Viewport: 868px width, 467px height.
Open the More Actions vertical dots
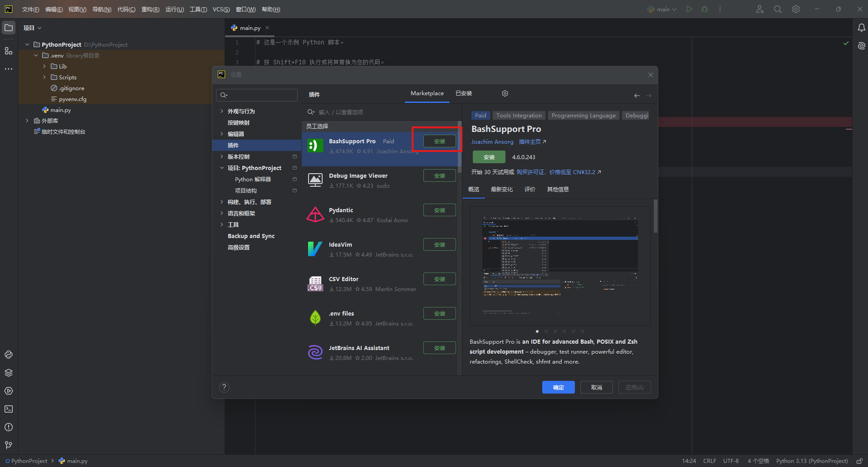(720, 9)
